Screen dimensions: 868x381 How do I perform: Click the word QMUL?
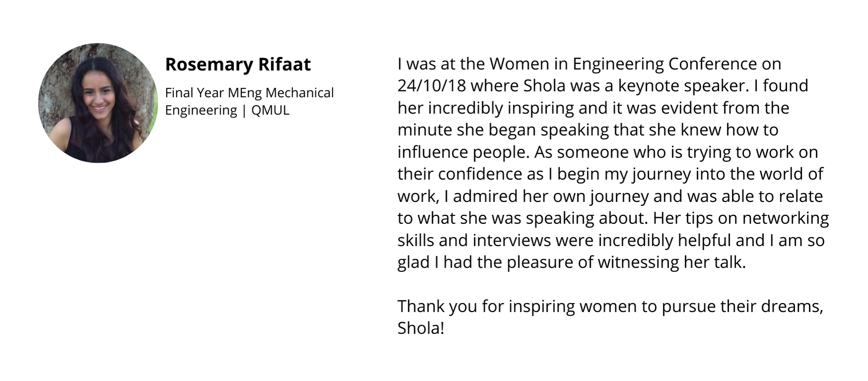pyautogui.click(x=270, y=110)
